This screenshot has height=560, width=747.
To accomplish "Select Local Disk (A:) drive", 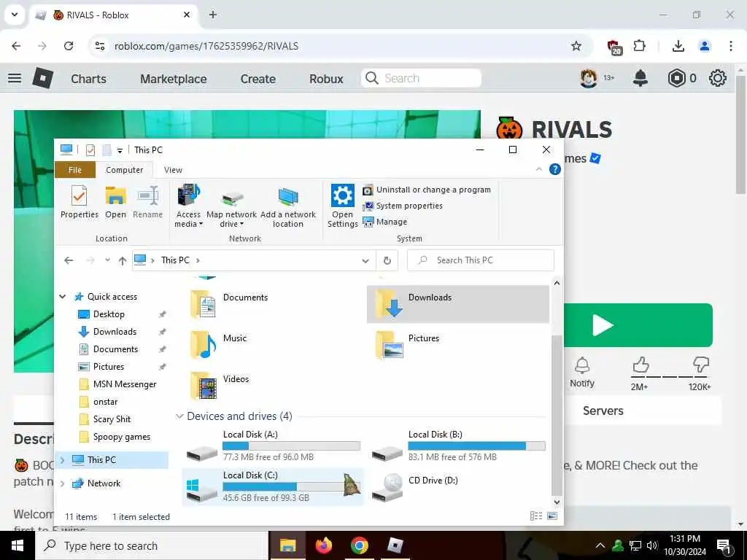I will click(x=273, y=446).
